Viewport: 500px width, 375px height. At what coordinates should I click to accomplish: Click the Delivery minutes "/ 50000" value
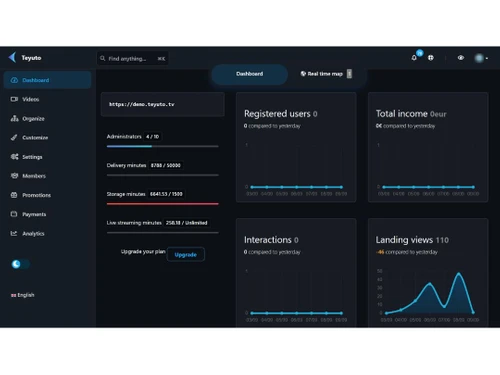point(166,165)
